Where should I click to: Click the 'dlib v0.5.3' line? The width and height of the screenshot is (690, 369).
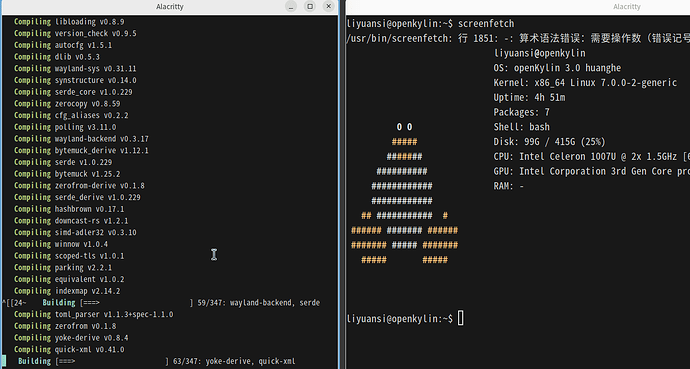(57, 57)
